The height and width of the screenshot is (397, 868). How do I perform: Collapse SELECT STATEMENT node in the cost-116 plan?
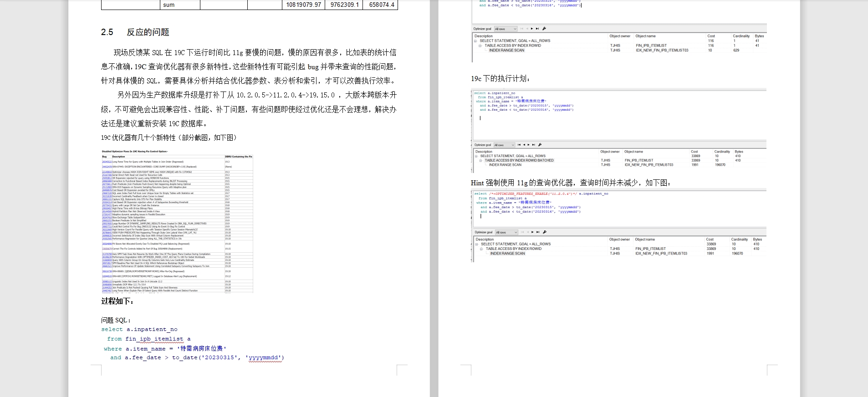click(x=475, y=41)
